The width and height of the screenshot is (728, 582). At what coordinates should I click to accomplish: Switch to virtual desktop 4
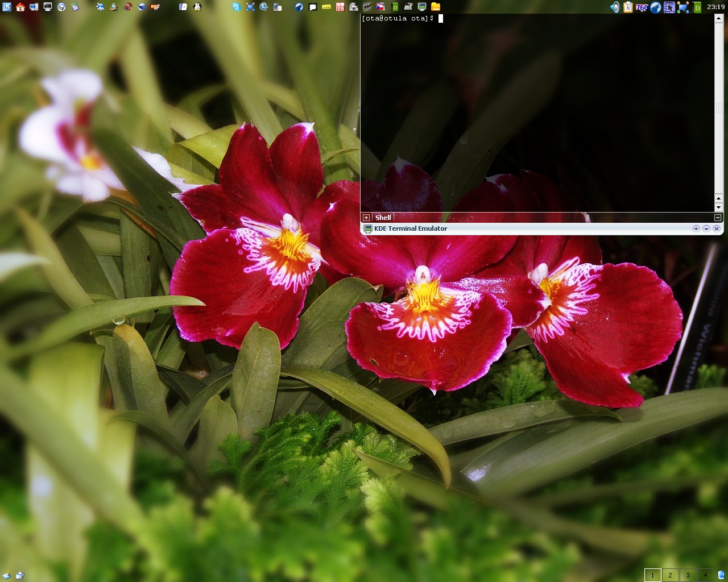(x=705, y=575)
